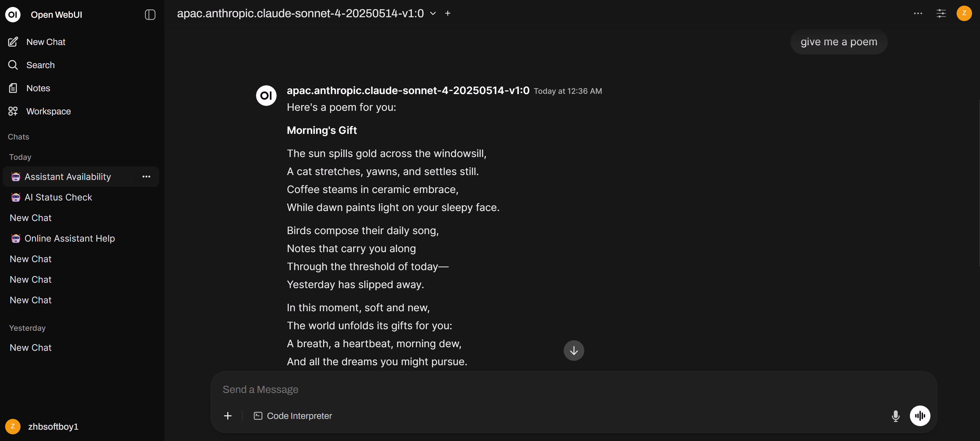
Task: Expand the model selector dropdown
Action: (x=433, y=14)
